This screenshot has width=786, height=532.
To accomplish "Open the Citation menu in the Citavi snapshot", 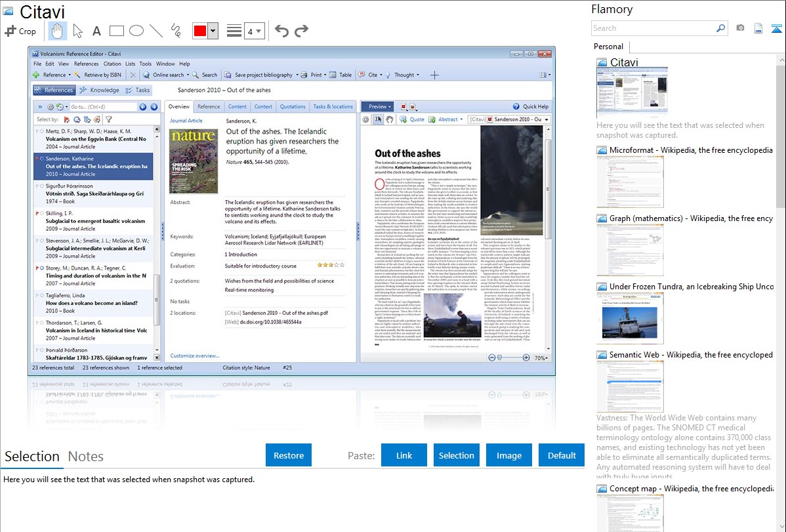I will point(112,64).
